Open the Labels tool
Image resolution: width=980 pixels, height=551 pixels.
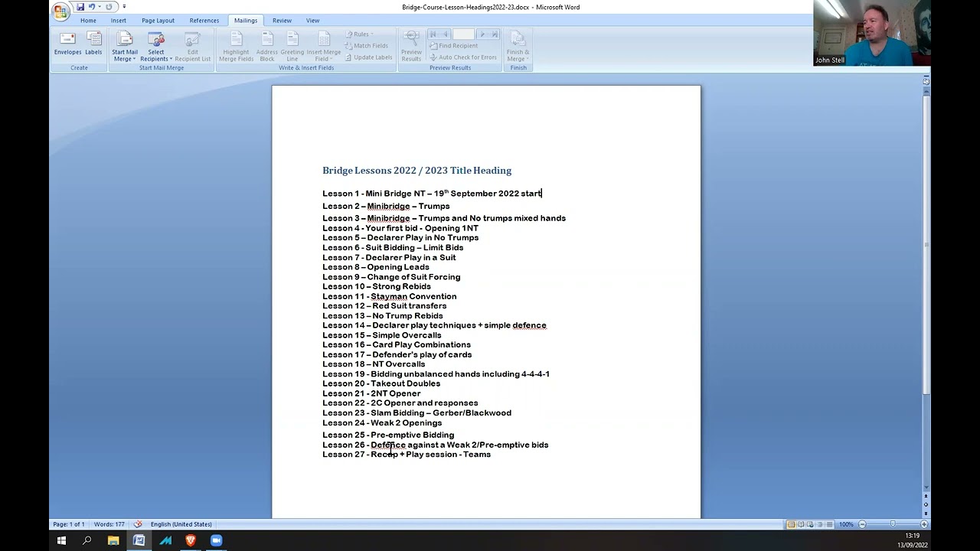tap(93, 44)
